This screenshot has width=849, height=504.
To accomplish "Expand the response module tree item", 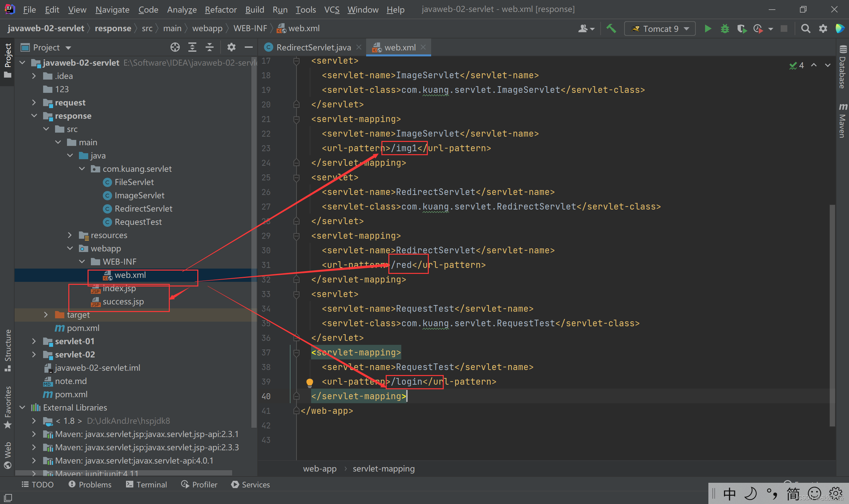I will pos(34,115).
